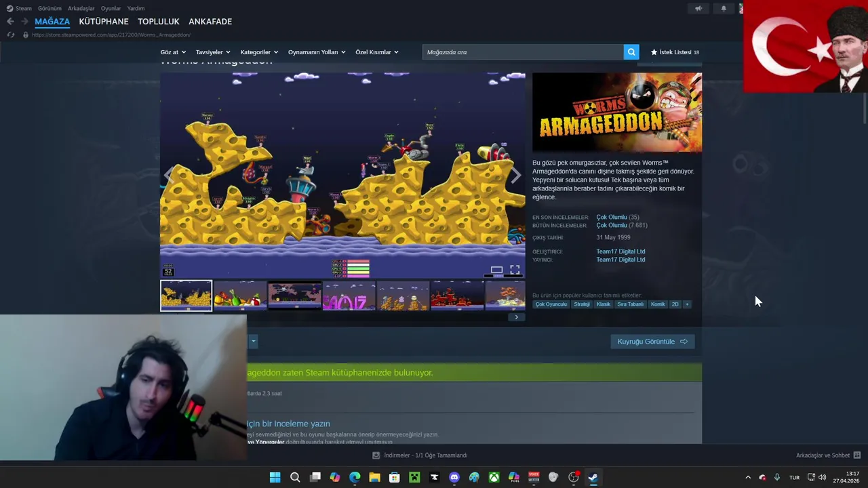Click Kuyruğu Görüntüle button
Screen dimensions: 868x488
[x=652, y=342]
